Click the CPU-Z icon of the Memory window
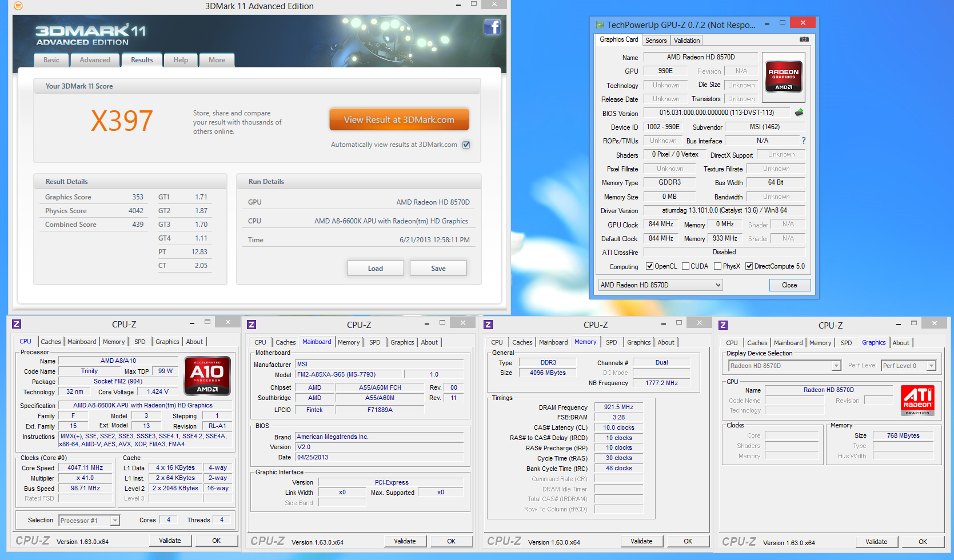Screen dimensions: 954x560 [x=488, y=325]
